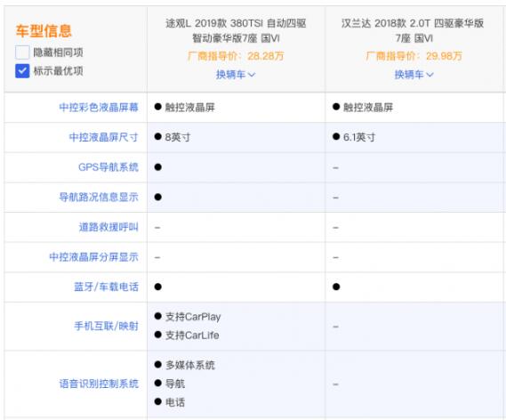
Task: Open the 中控液晶屏尺寸 parameter link
Action: (103, 137)
